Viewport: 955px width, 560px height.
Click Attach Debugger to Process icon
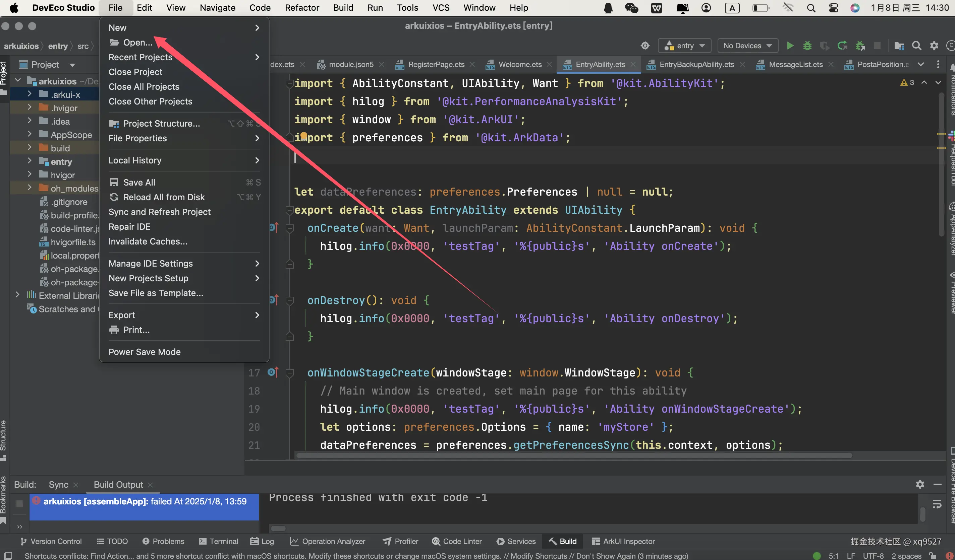(x=860, y=46)
